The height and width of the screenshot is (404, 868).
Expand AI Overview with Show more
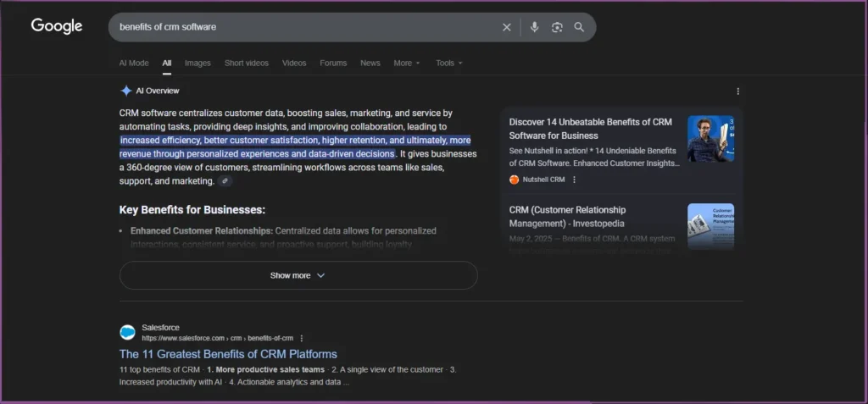pos(298,275)
